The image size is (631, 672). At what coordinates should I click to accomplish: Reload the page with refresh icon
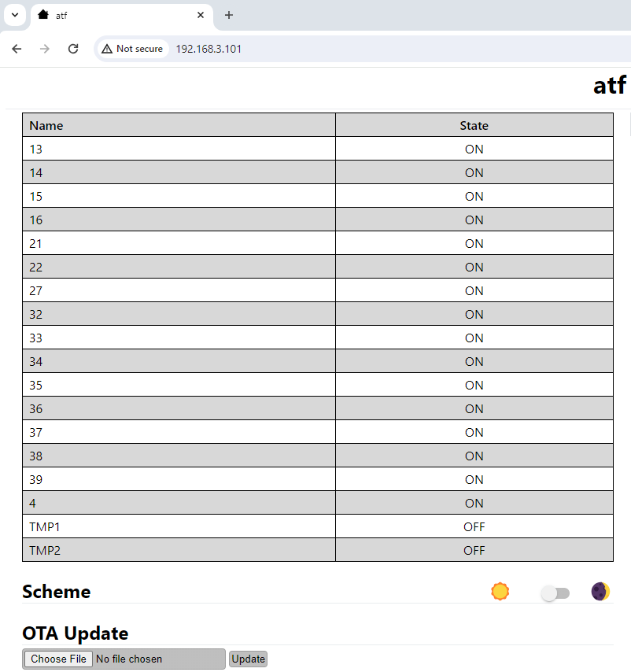pyautogui.click(x=73, y=49)
